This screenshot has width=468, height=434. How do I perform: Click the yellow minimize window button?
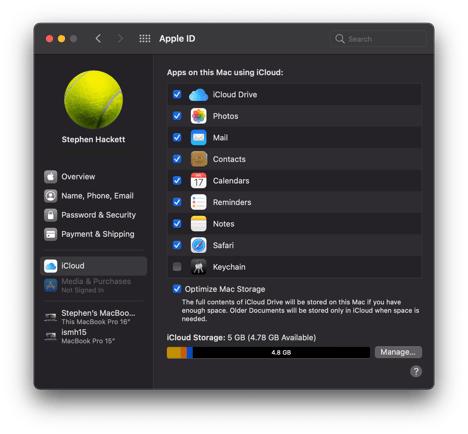[x=61, y=39]
